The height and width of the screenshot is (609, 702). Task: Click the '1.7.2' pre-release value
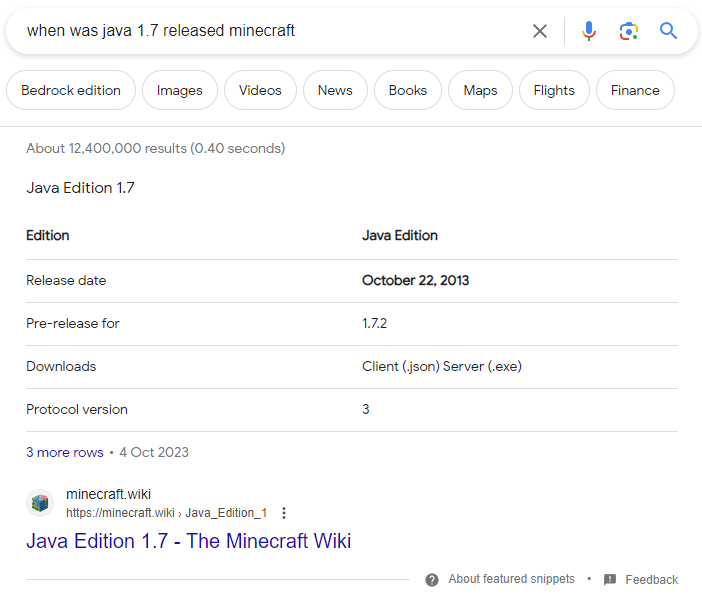[374, 324]
